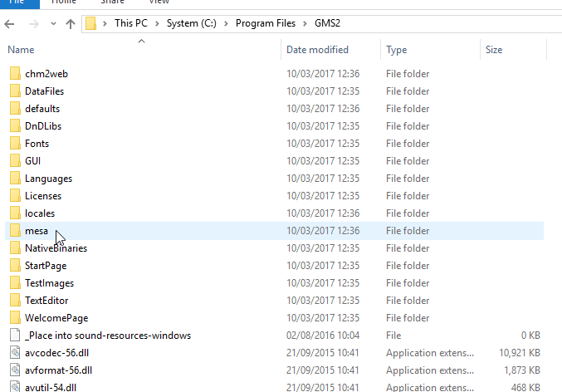Sort by Size column header
Viewport: 562px width, 392px height.
tap(513, 50)
